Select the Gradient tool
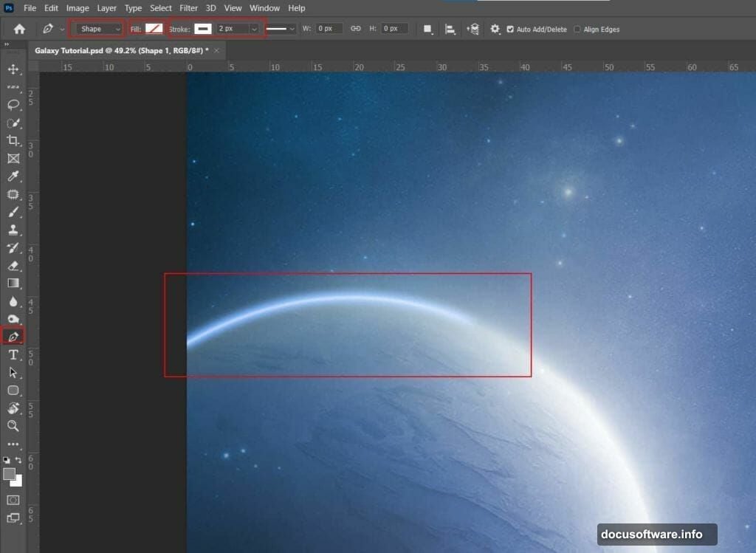The height and width of the screenshot is (553, 756). (x=12, y=283)
